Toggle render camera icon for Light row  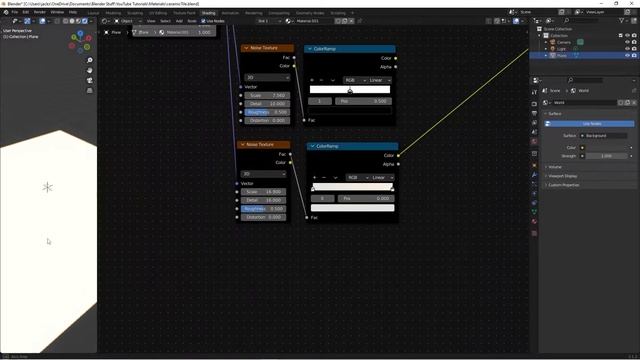coord(634,49)
